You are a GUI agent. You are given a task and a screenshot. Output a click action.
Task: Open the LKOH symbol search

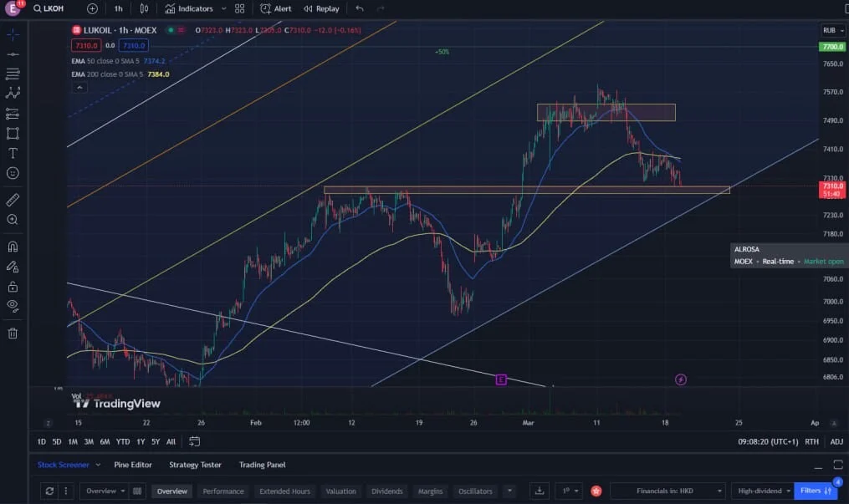tap(49, 8)
